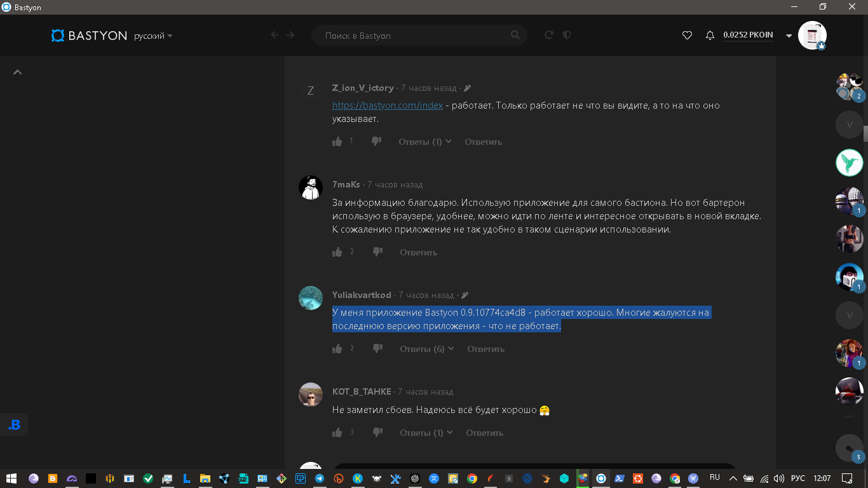Open notifications bell icon
This screenshot has width=868, height=488.
click(x=710, y=36)
